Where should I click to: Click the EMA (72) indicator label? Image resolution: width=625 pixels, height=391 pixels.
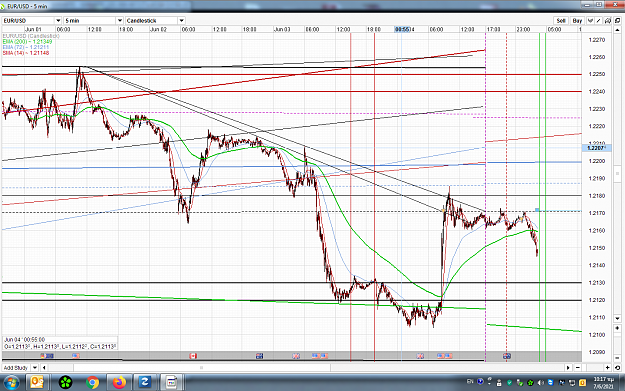[26, 47]
